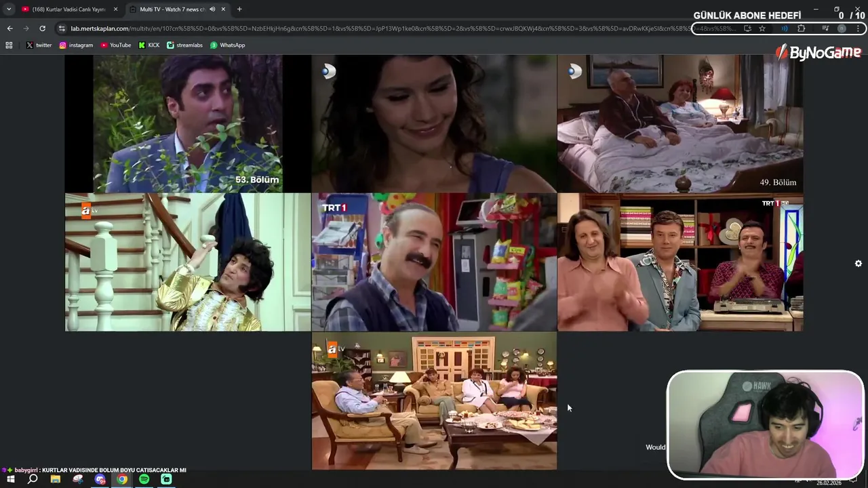This screenshot has width=868, height=488.
Task: Mute the Multi TV tab via speaker icon
Action: click(212, 9)
